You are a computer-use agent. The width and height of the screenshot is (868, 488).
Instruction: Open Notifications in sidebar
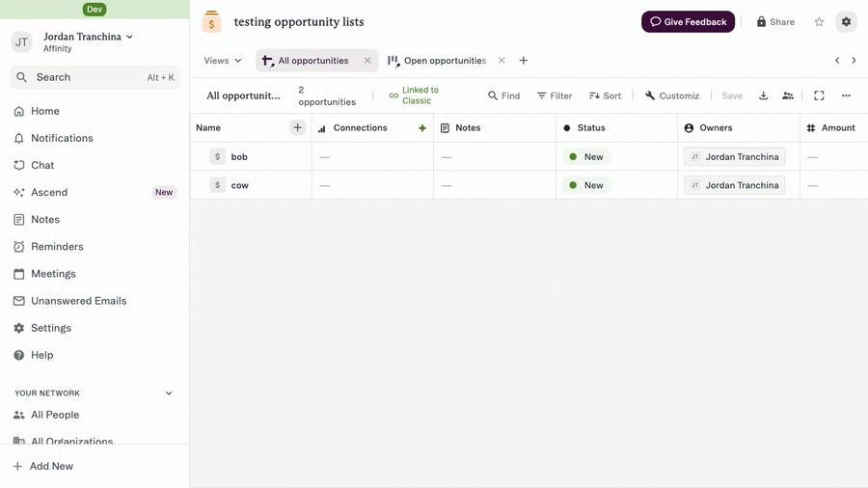[54, 138]
